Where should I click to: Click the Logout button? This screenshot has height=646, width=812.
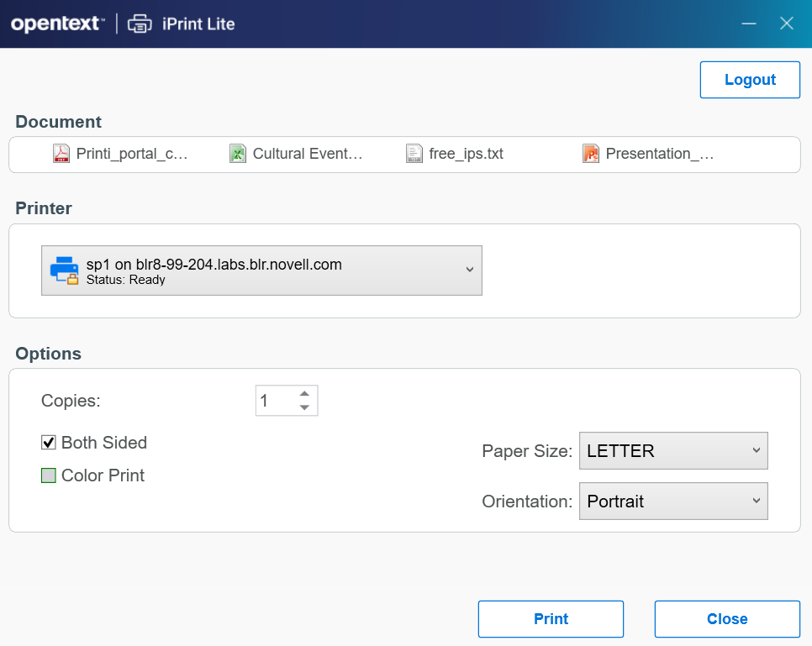click(750, 80)
